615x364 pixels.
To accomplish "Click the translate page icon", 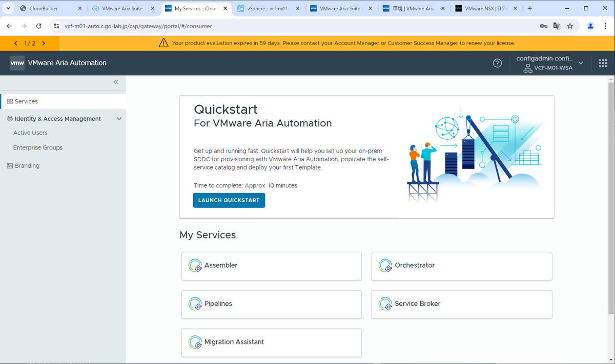I will pyautogui.click(x=557, y=26).
